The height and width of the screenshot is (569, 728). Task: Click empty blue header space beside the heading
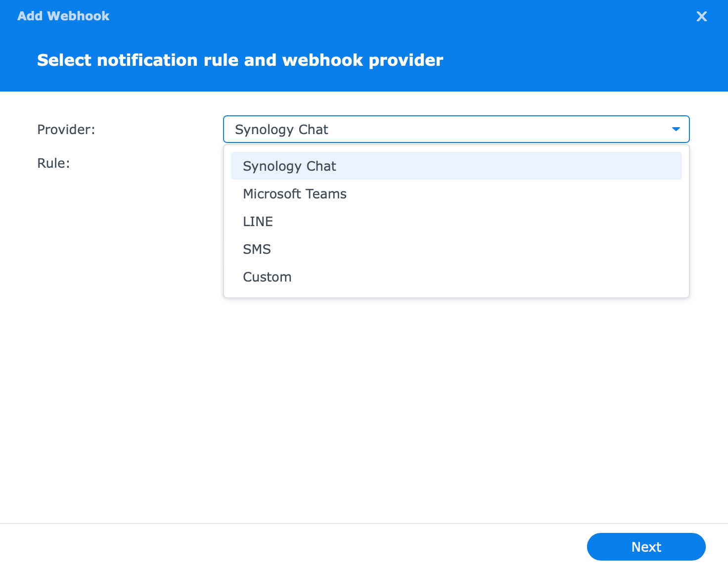[584, 60]
